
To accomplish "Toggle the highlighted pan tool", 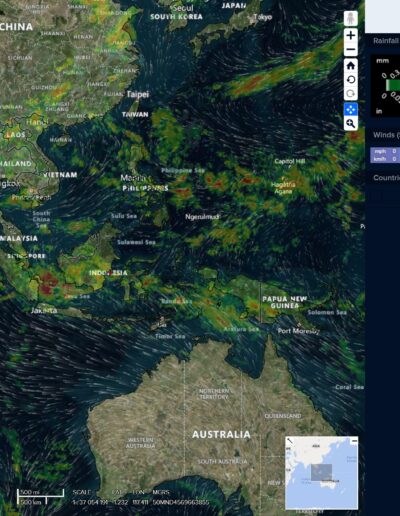I will coord(351,109).
